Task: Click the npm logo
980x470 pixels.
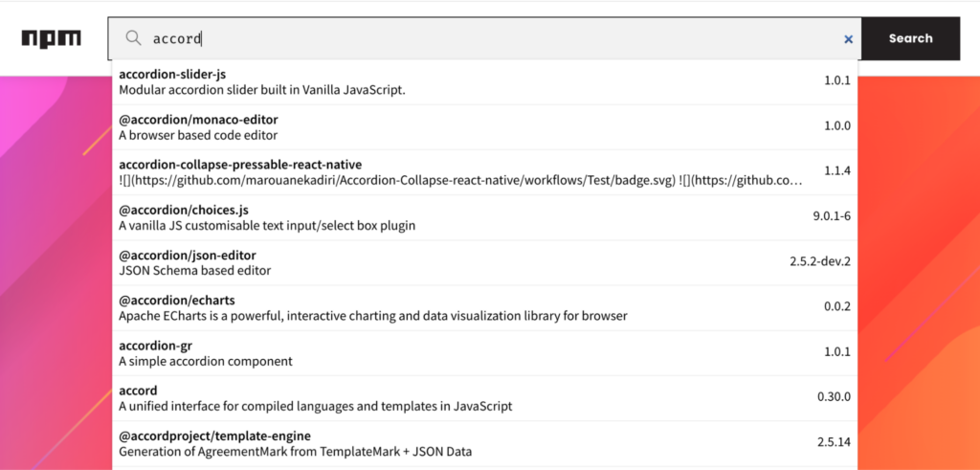Action: (52, 38)
